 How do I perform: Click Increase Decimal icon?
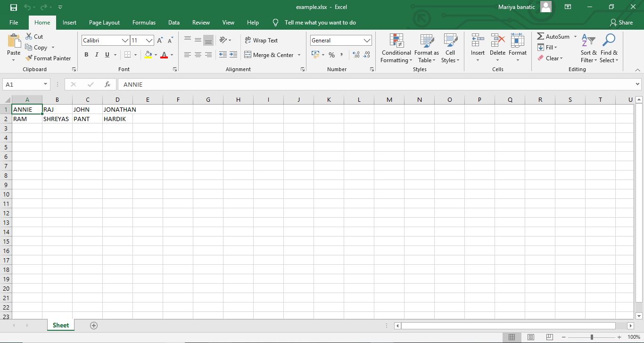pos(356,55)
